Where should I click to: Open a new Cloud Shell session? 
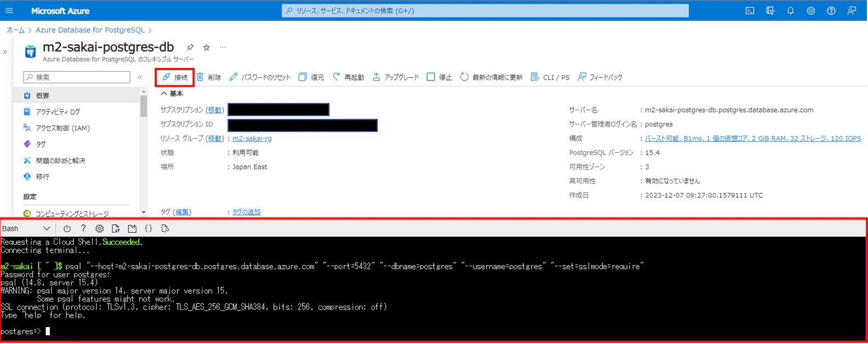[132, 228]
